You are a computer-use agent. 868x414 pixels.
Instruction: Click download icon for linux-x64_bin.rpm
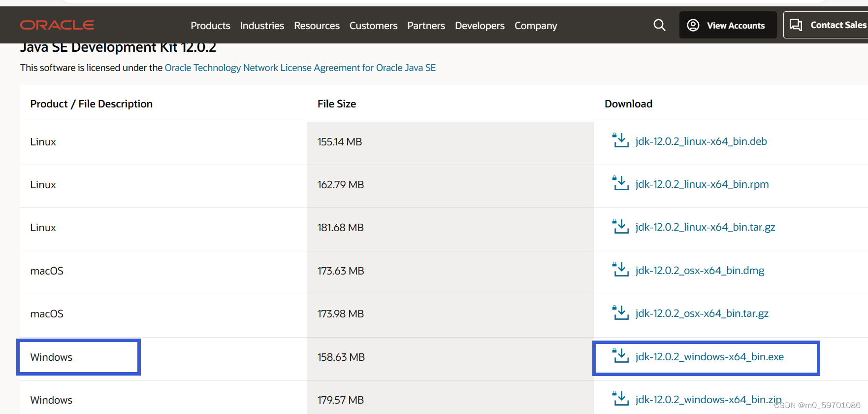[620, 183]
